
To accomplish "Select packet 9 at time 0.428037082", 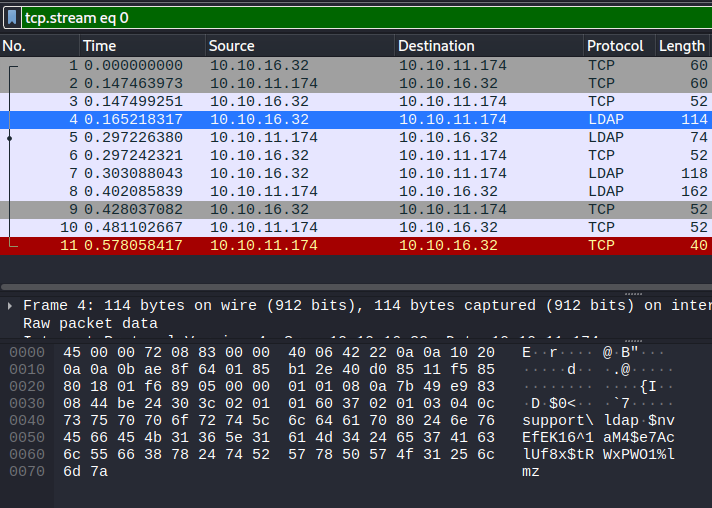I will click(x=356, y=210).
